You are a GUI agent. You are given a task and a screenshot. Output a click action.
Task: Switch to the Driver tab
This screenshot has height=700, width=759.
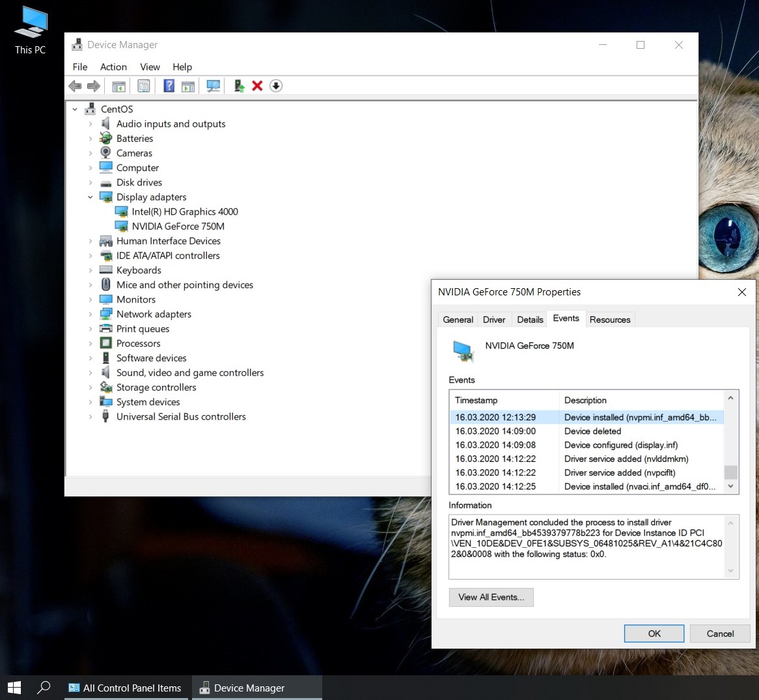493,319
